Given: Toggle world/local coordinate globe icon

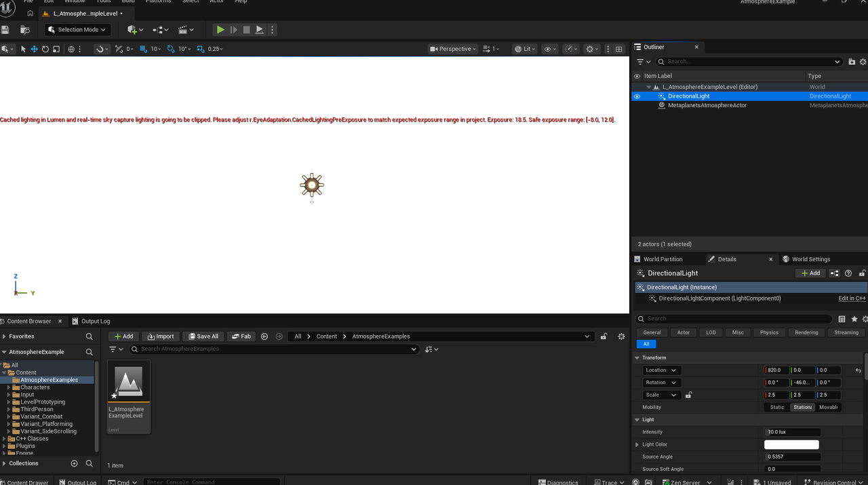Looking at the screenshot, I should click(x=71, y=49).
